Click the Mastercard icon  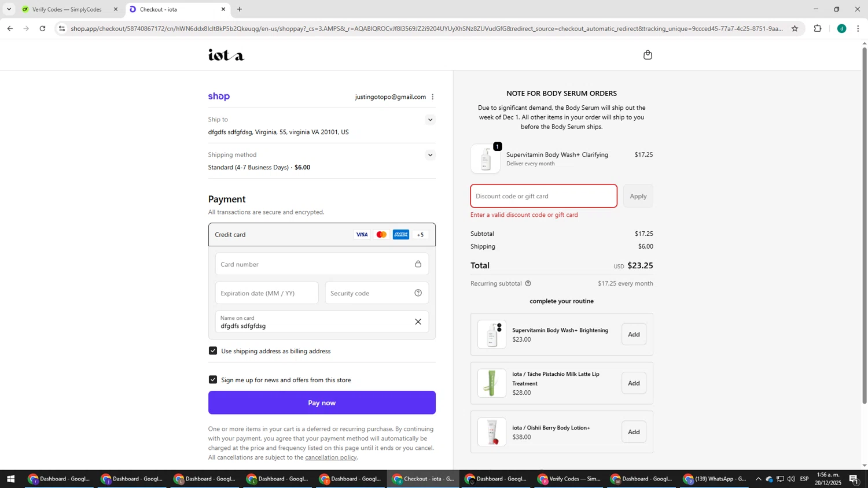pos(381,235)
